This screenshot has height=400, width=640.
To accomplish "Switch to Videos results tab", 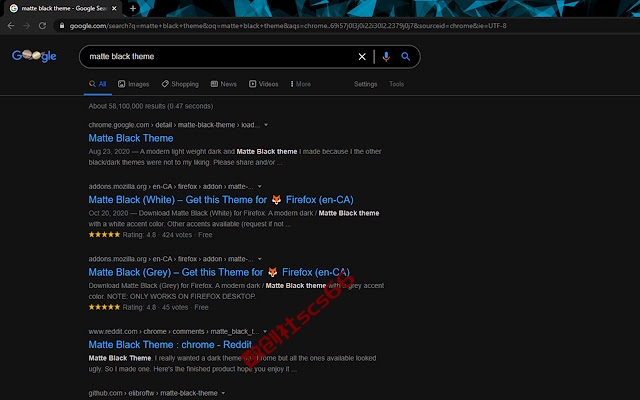I will 264,84.
